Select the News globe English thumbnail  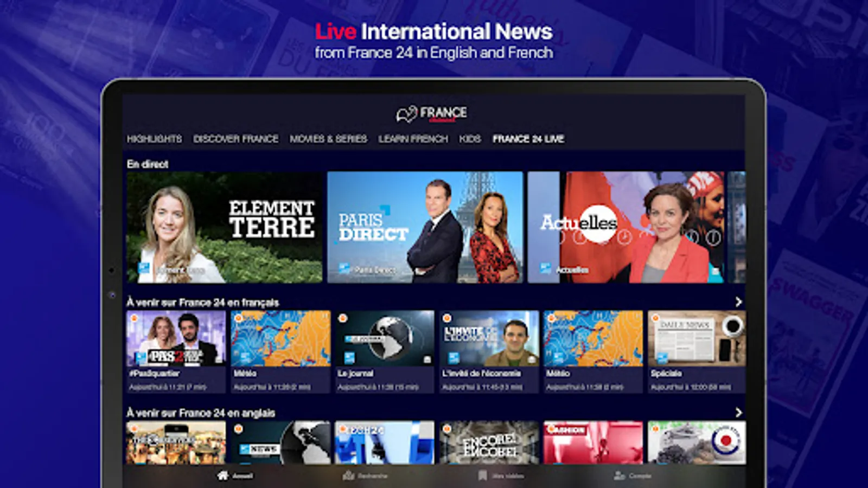pyautogui.click(x=280, y=442)
